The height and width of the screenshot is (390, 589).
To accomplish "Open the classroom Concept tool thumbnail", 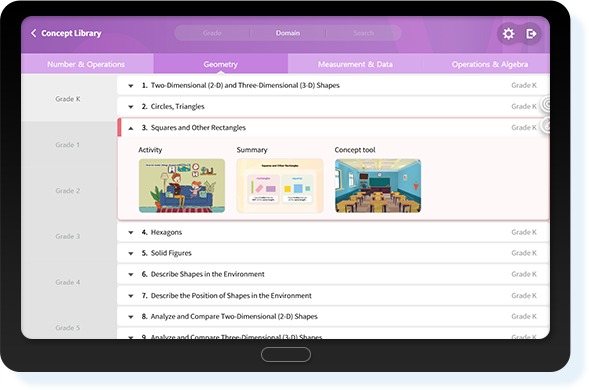I will pos(378,186).
